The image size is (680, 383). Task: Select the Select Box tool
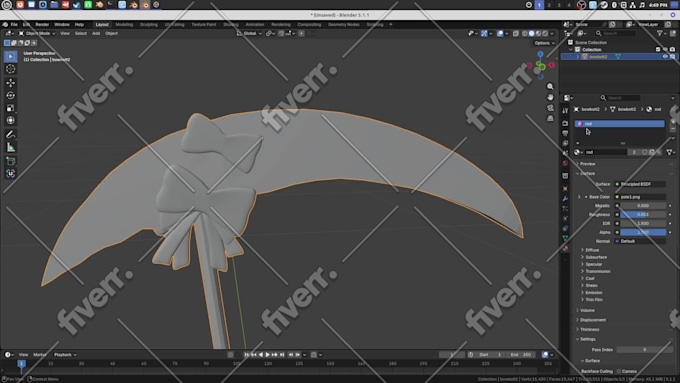(x=11, y=56)
